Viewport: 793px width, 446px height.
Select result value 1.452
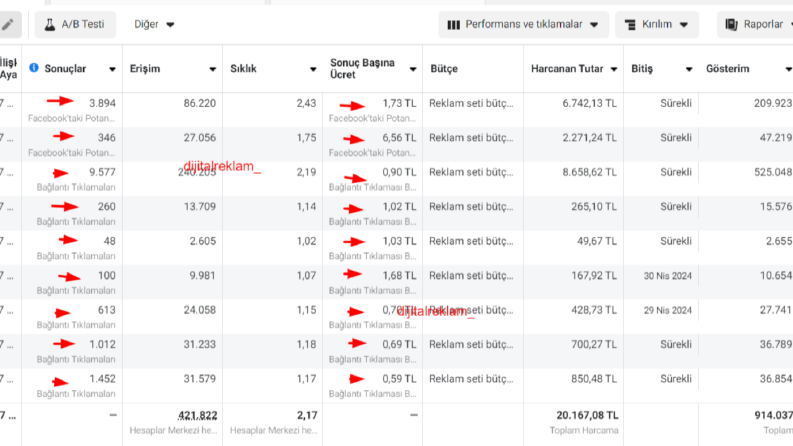pos(102,379)
